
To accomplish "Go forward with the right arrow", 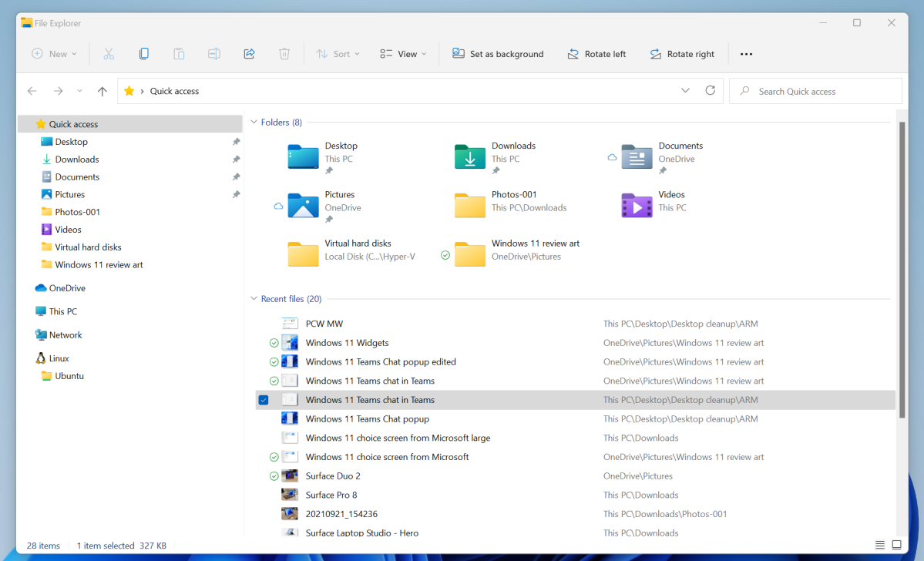I will [58, 91].
